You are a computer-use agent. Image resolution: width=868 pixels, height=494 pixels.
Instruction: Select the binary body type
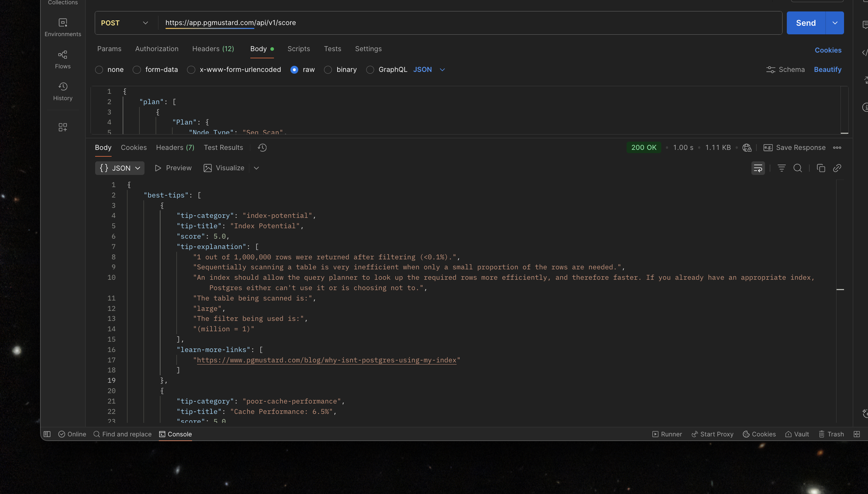(328, 70)
